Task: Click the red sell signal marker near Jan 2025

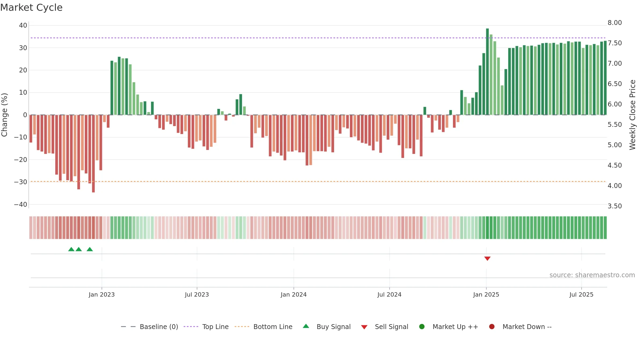Action: tap(487, 258)
